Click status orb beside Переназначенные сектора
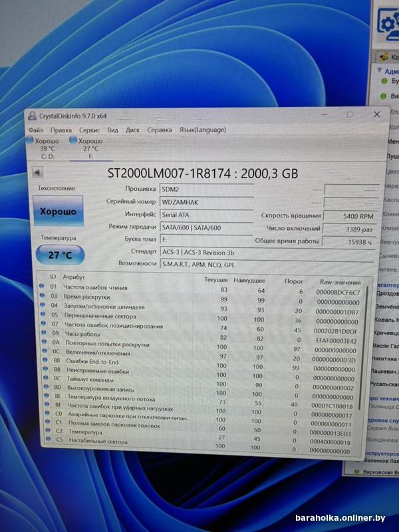The image size is (399, 532). (44, 315)
